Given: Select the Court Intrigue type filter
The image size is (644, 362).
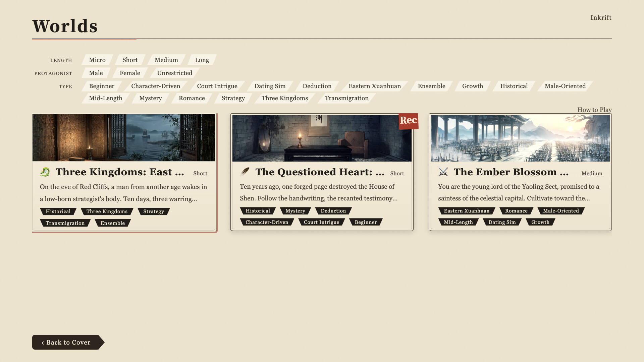Looking at the screenshot, I should click(x=217, y=86).
